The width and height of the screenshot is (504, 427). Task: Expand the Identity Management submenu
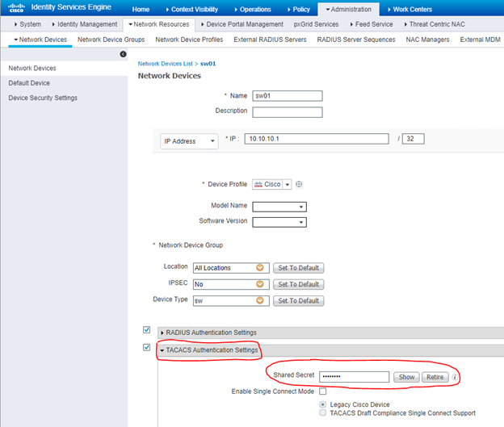coord(85,24)
